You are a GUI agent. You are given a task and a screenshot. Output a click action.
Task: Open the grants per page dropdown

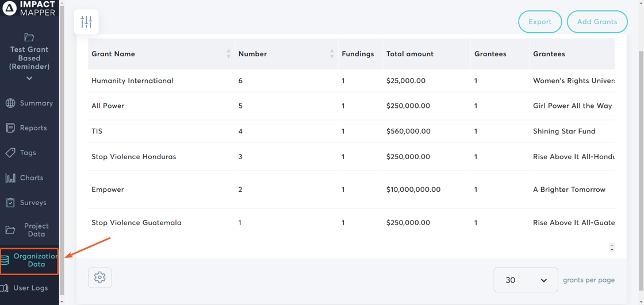point(526,280)
